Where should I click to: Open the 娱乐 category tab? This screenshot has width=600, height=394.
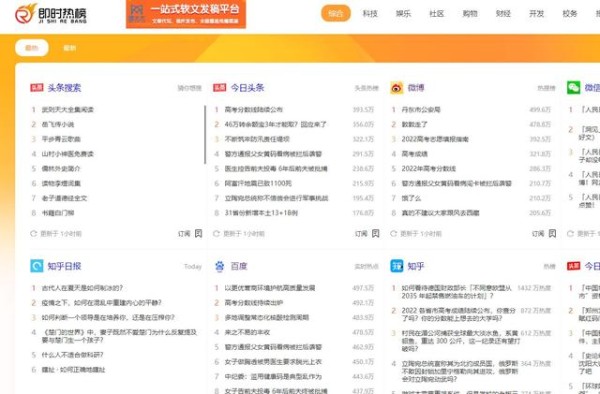pos(403,13)
